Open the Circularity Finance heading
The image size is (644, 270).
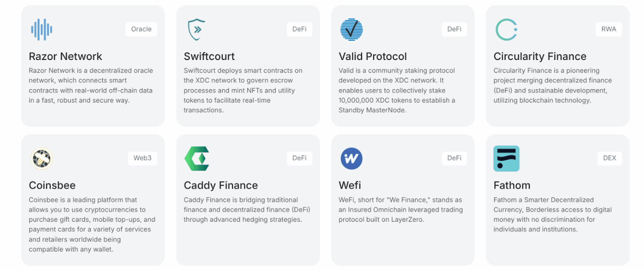540,57
